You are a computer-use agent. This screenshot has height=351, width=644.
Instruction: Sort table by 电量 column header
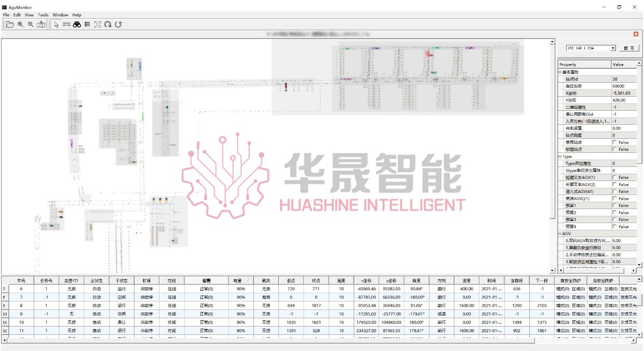click(x=240, y=280)
